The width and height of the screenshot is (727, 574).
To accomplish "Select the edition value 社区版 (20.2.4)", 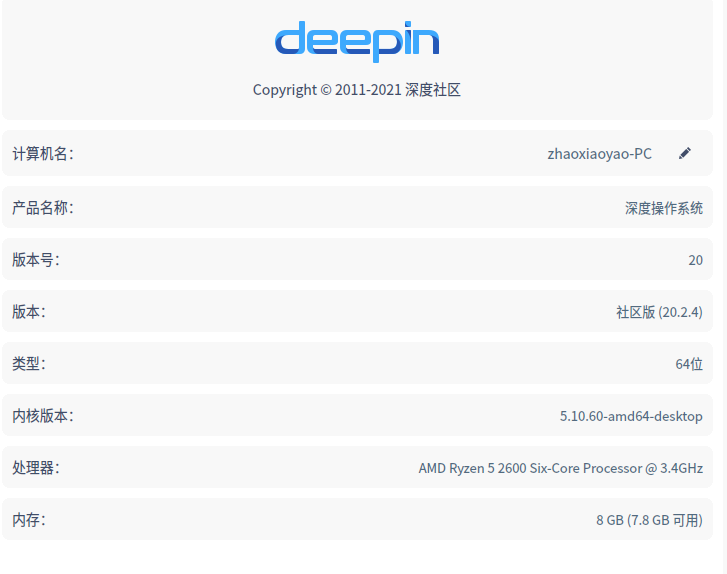I will click(659, 312).
